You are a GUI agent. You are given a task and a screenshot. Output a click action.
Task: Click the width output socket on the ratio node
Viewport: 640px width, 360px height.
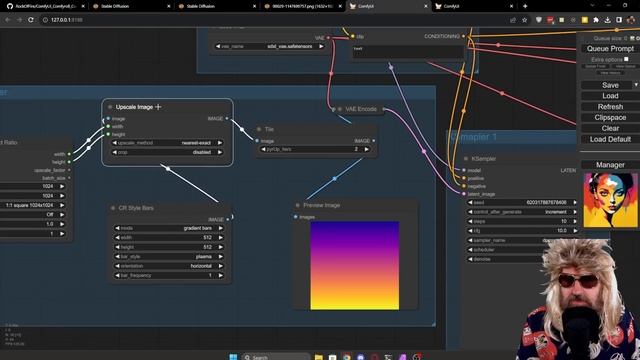(69, 154)
